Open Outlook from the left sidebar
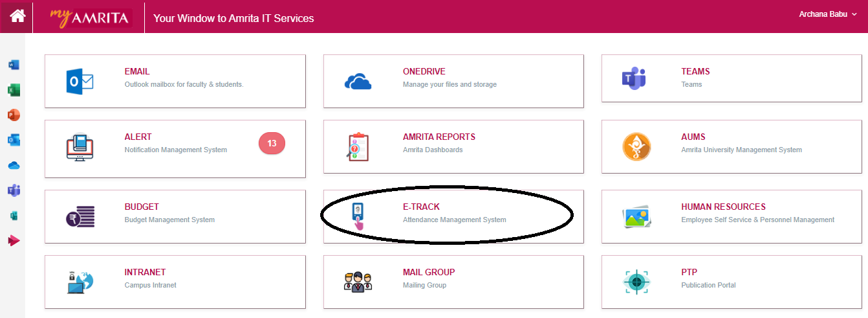868x318 pixels. point(14,140)
